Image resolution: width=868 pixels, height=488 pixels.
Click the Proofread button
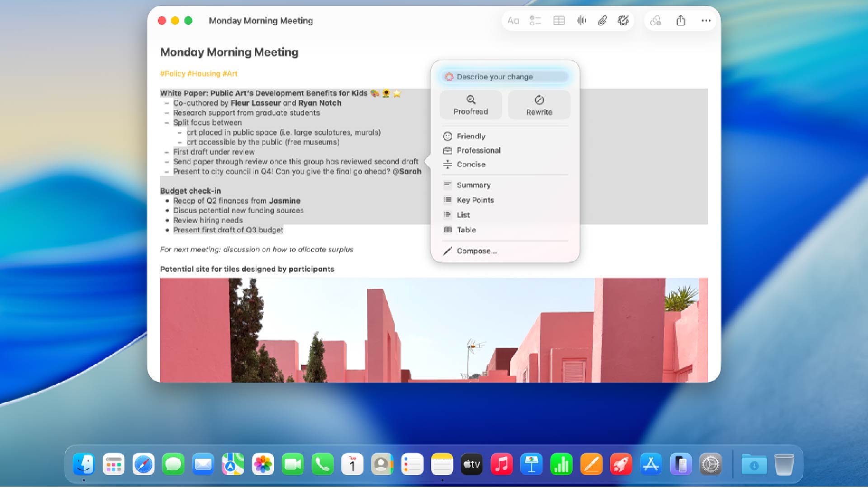click(x=471, y=104)
